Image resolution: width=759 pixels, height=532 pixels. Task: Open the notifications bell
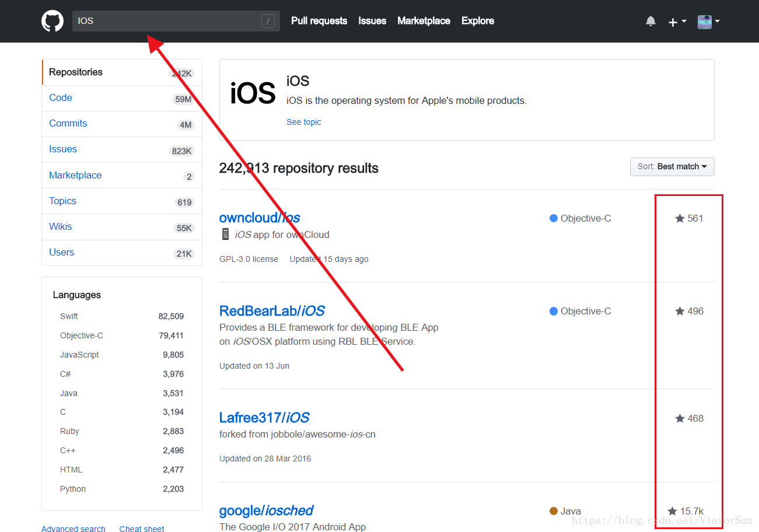(x=650, y=21)
